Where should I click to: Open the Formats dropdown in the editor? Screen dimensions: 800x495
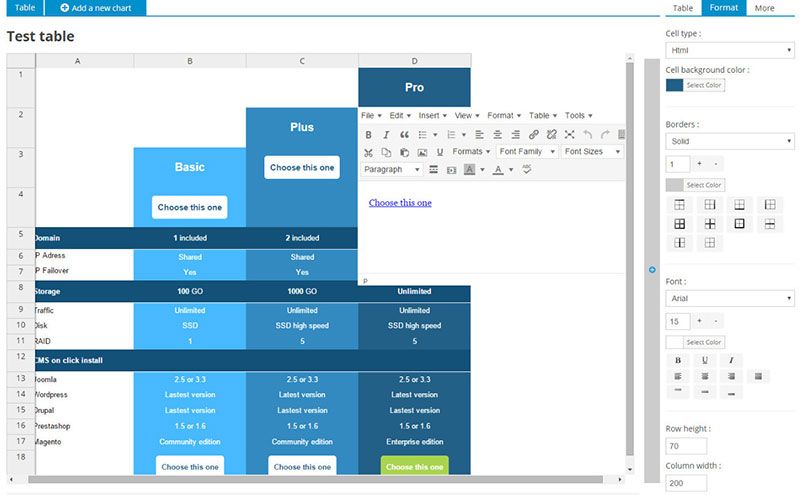(x=471, y=152)
